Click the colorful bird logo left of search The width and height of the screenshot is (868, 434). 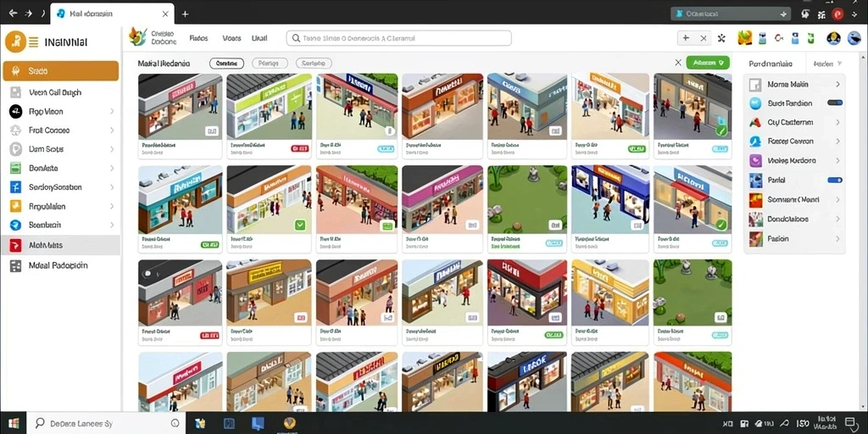[x=136, y=36]
